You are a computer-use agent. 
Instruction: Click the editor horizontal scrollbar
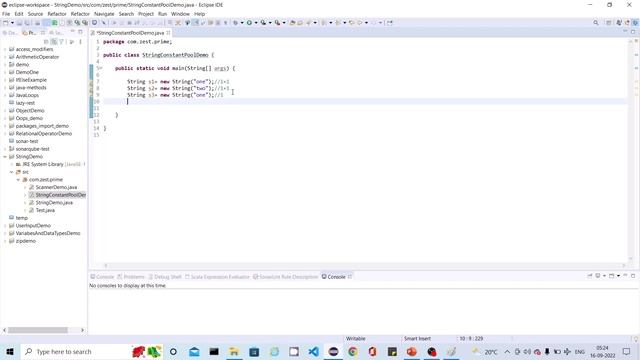[364, 265]
